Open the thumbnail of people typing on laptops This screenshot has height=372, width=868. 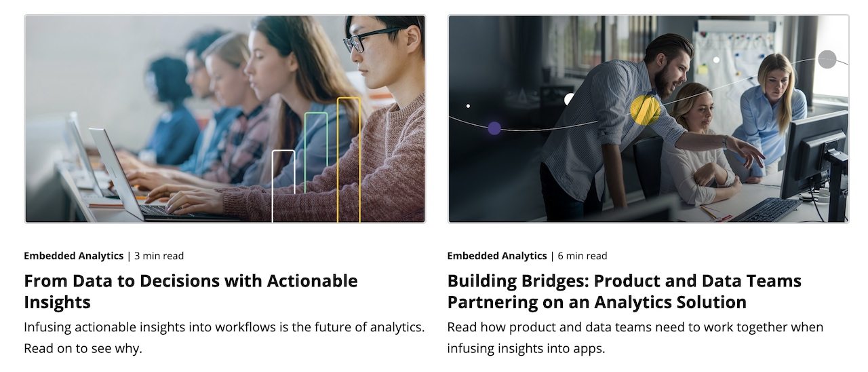225,119
